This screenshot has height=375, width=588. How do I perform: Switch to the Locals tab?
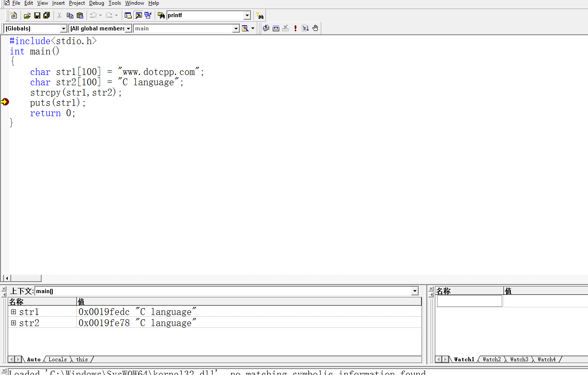57,360
